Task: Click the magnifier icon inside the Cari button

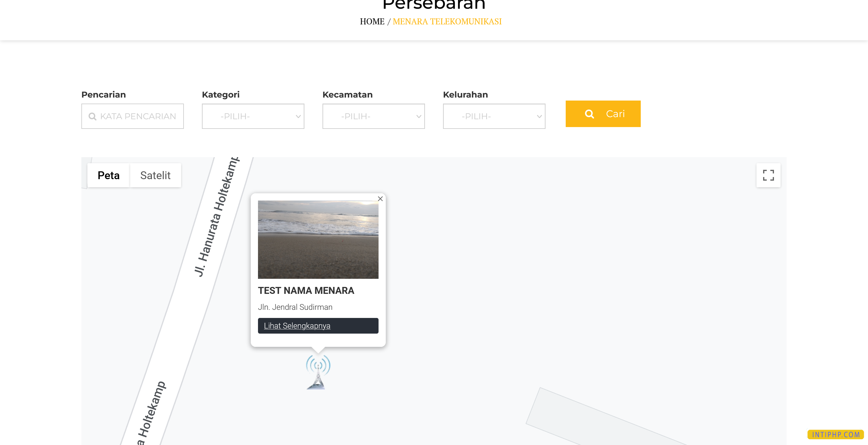Action: coord(589,114)
